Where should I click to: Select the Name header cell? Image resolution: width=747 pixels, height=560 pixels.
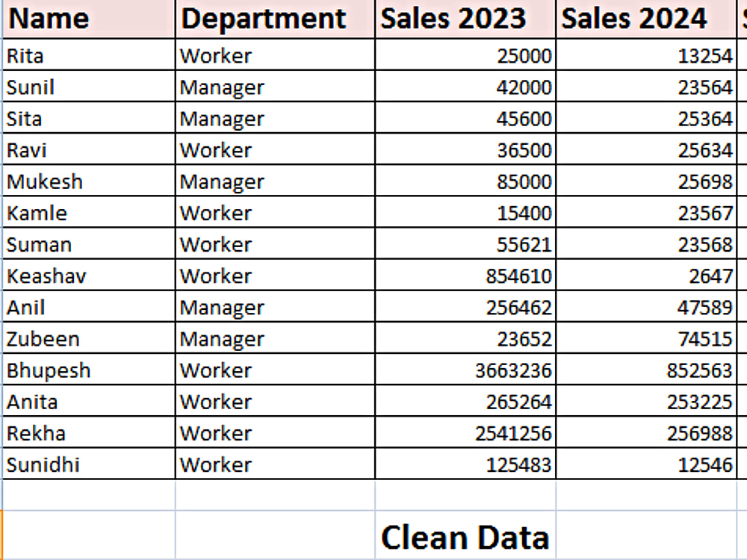tap(89, 19)
